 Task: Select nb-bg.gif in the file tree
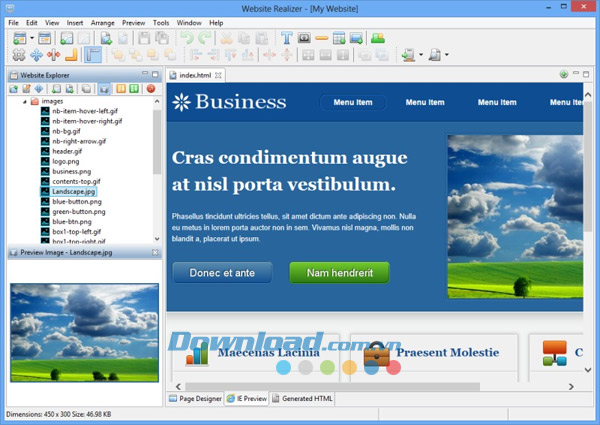(x=66, y=131)
